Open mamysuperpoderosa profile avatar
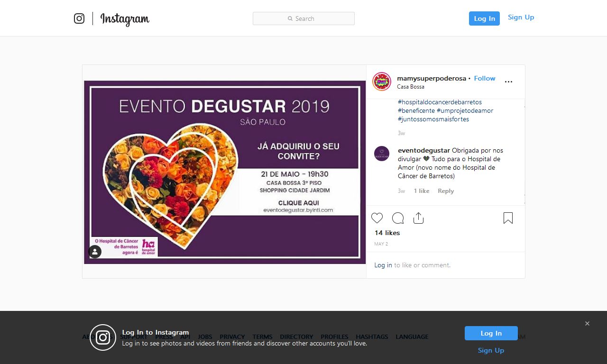This screenshot has height=364, width=607. tap(382, 82)
